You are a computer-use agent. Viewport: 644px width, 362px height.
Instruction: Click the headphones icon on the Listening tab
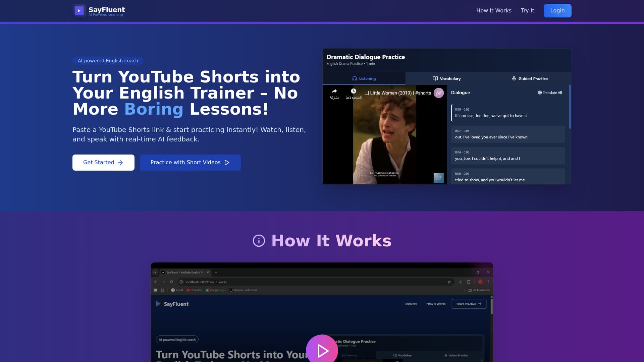(355, 78)
